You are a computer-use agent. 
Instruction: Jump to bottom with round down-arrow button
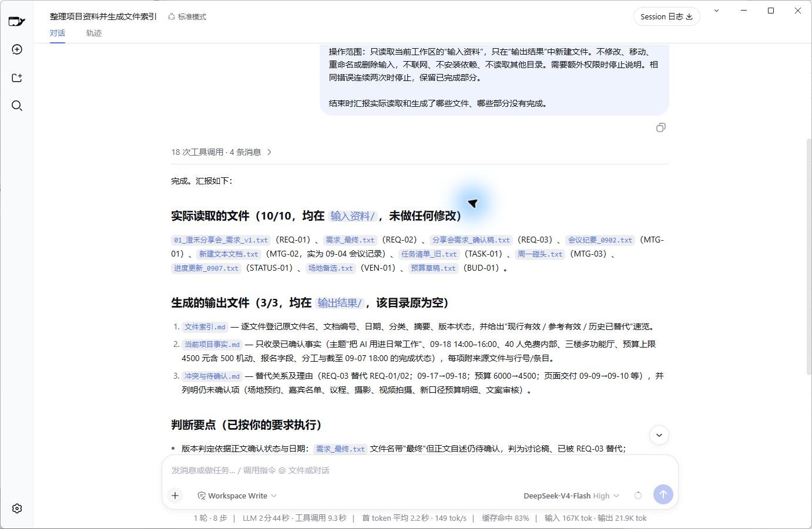pyautogui.click(x=659, y=435)
